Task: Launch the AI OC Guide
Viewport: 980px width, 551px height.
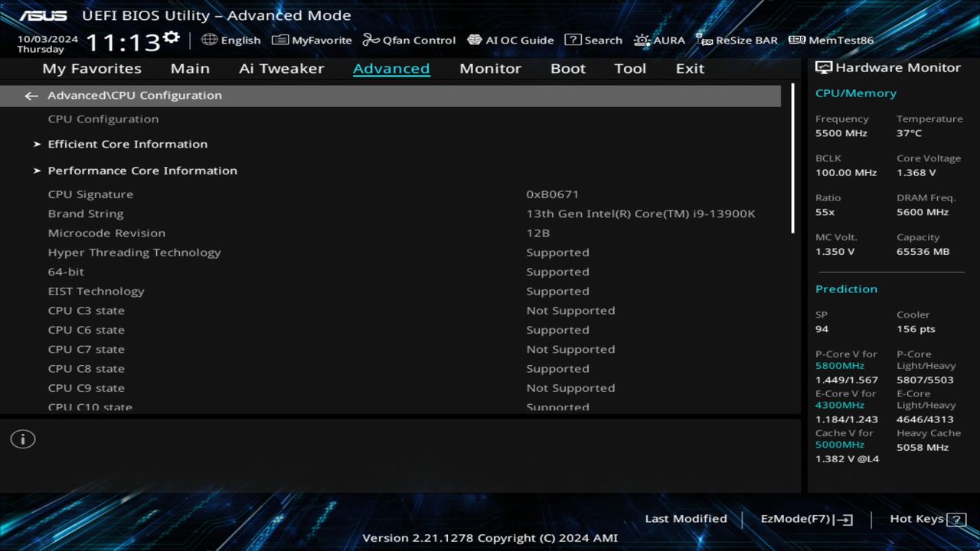Action: (510, 40)
